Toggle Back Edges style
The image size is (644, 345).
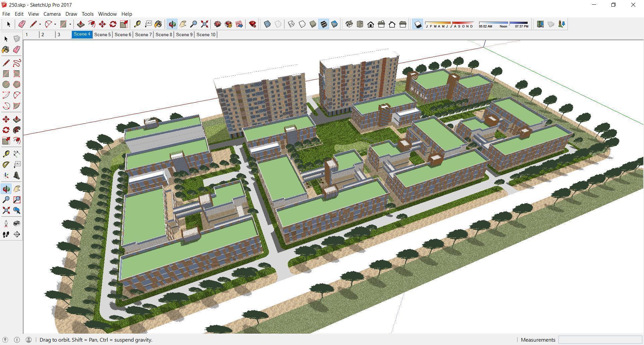coord(278,24)
